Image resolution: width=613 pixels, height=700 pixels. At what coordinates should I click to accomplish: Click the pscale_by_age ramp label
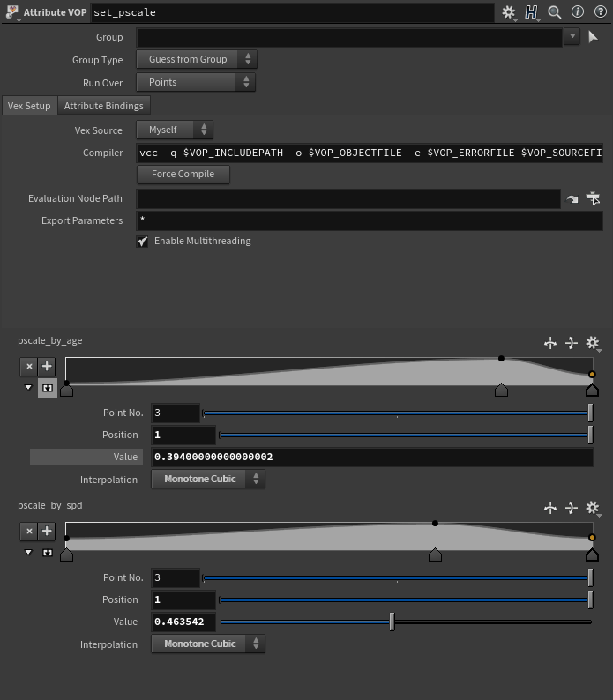pyautogui.click(x=50, y=341)
